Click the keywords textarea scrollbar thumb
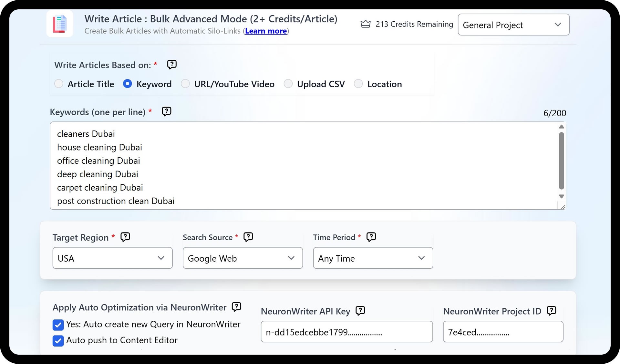620x364 pixels. pyautogui.click(x=562, y=161)
